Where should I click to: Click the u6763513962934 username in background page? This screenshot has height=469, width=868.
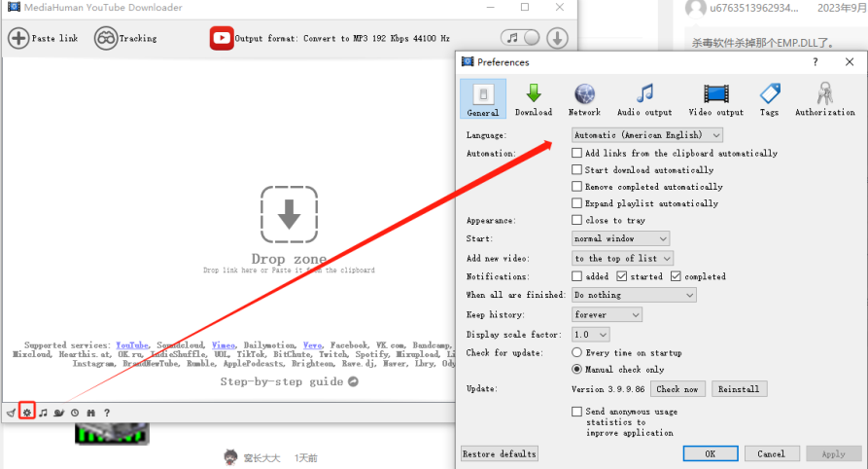tap(754, 8)
